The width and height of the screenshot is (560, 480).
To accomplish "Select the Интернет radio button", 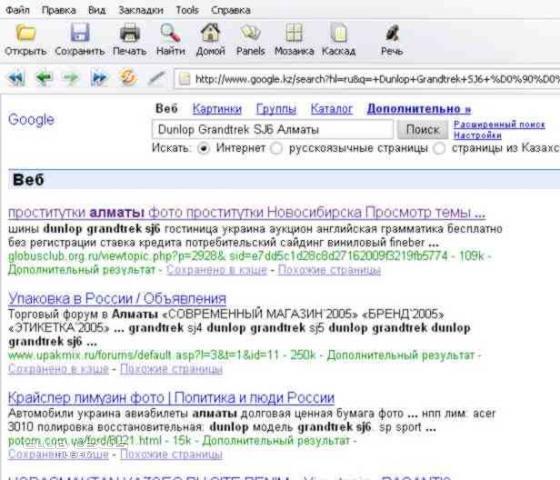I will point(204,148).
